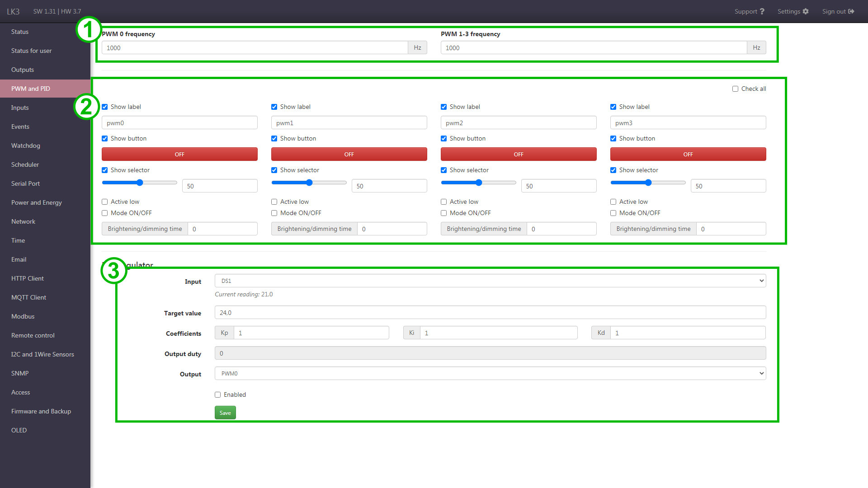868x488 pixels.
Task: Click Target value field 24,0
Action: (x=490, y=312)
